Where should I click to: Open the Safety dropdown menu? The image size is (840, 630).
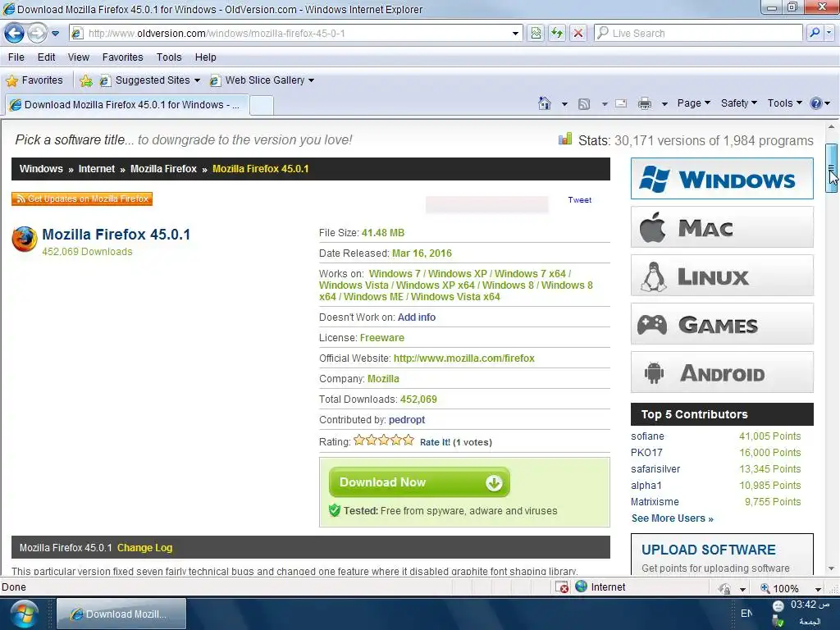(739, 103)
